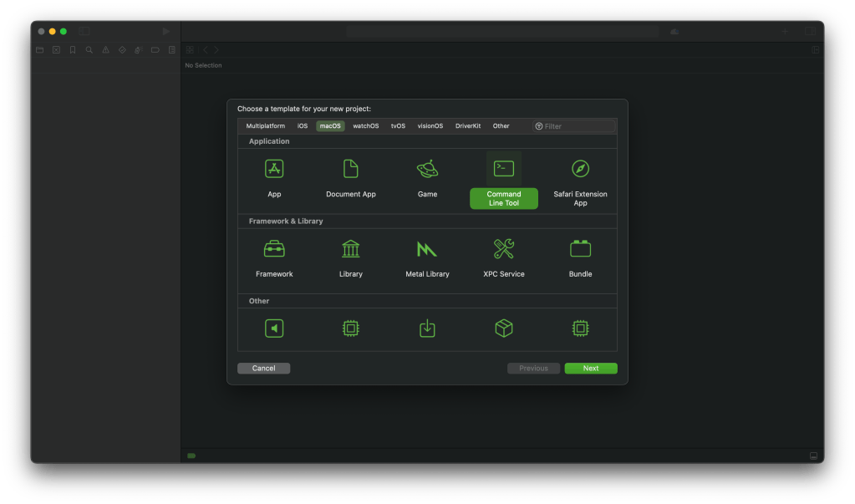The height and width of the screenshot is (504, 855).
Task: Choose the XPC Service template
Action: coord(504,249)
